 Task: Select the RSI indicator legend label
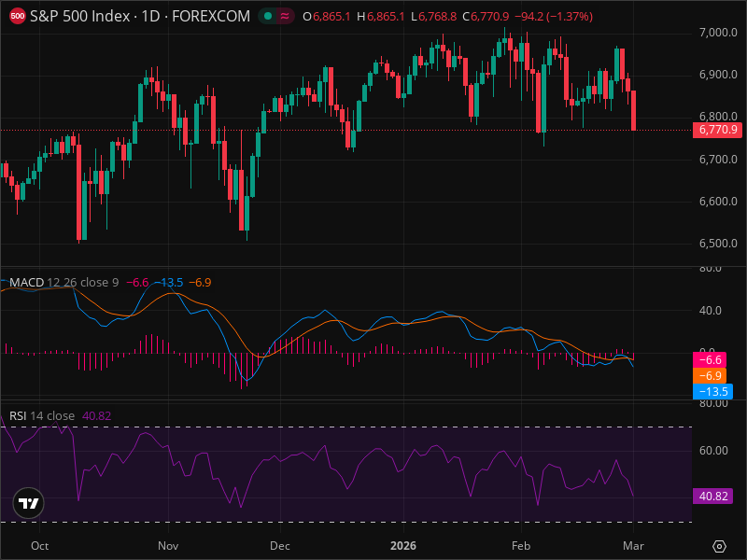(x=18, y=415)
